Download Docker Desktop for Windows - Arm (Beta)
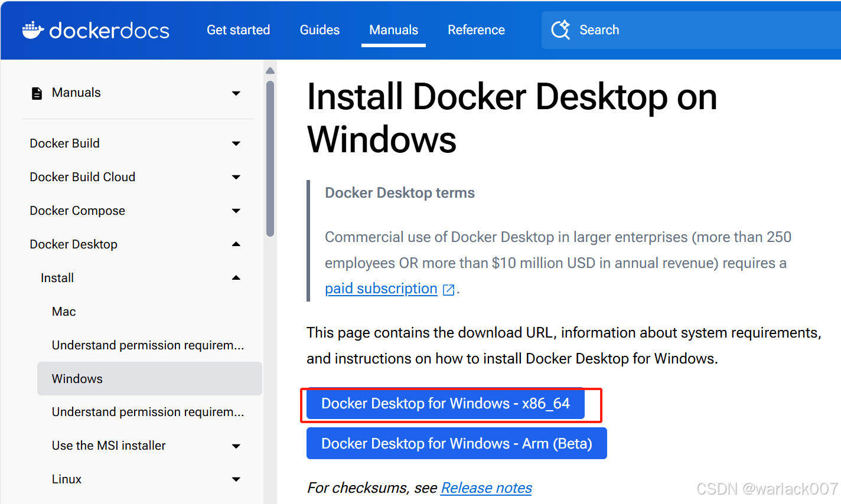This screenshot has width=841, height=504. click(x=457, y=444)
